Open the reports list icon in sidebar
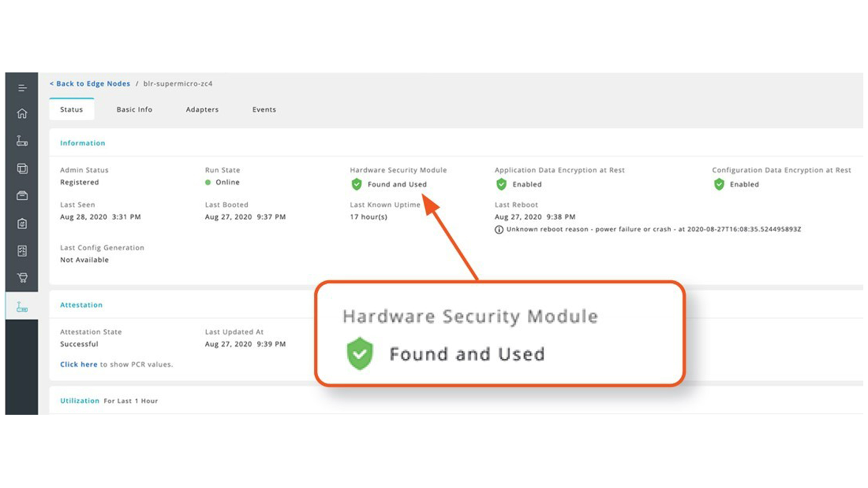Viewport: 868px width, 488px height. tap(22, 251)
